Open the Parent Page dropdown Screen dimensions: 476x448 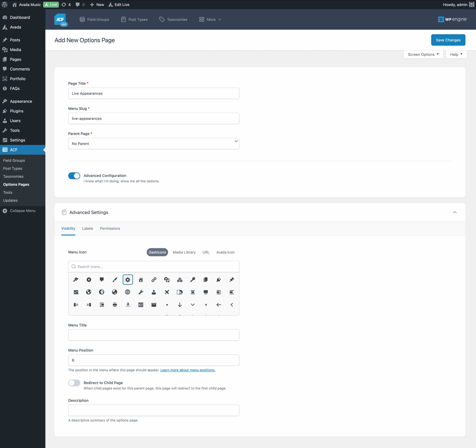pos(153,143)
